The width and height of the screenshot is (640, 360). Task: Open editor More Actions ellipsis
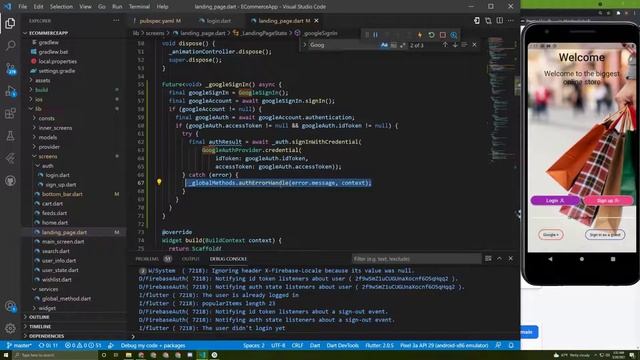511,20
